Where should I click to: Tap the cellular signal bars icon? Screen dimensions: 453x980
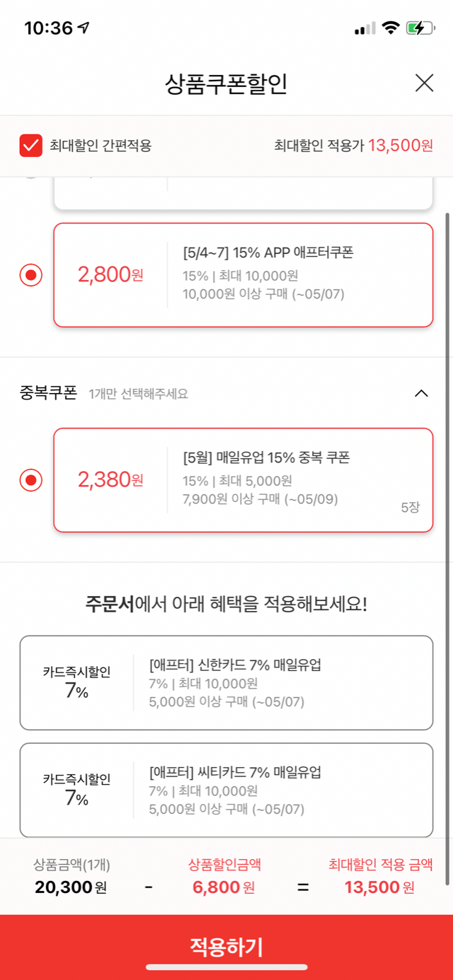tap(365, 28)
